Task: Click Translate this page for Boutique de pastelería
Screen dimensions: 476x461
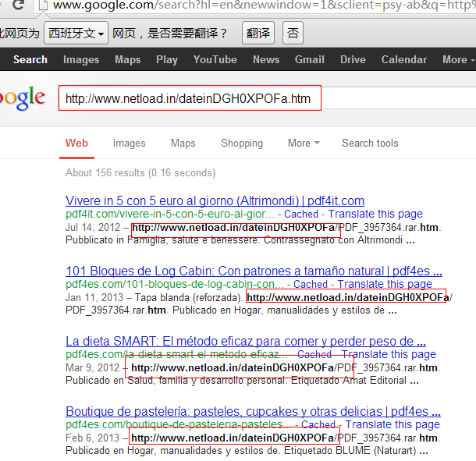Action: click(393, 424)
